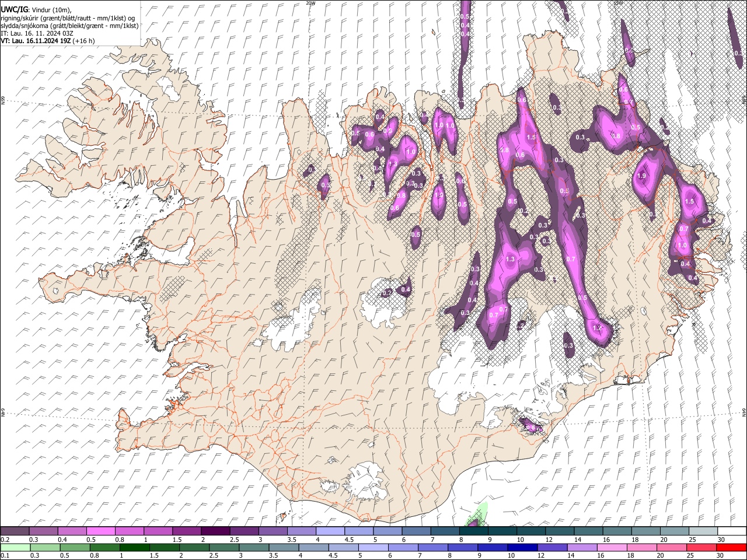Click the '15W' longitude label
Image resolution: width=747 pixels, height=560 pixels.
619,3
